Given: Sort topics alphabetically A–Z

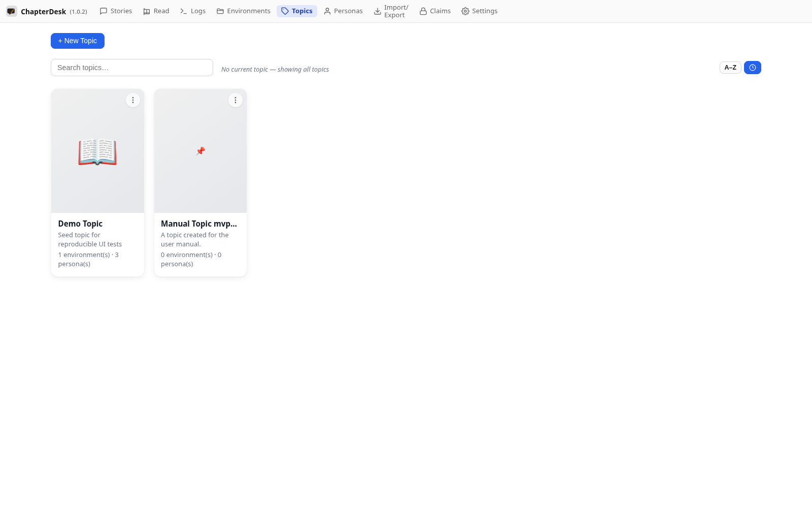Looking at the screenshot, I should click(x=730, y=68).
